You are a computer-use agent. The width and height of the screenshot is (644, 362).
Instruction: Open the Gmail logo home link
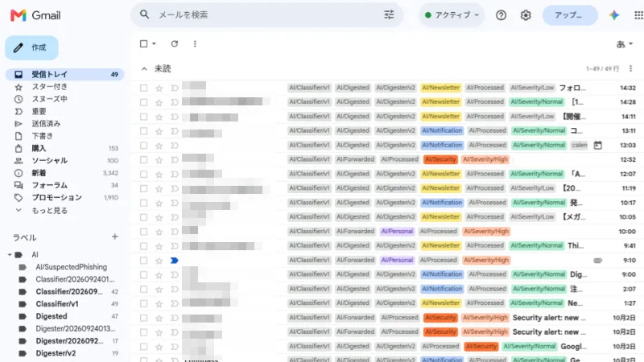point(35,15)
